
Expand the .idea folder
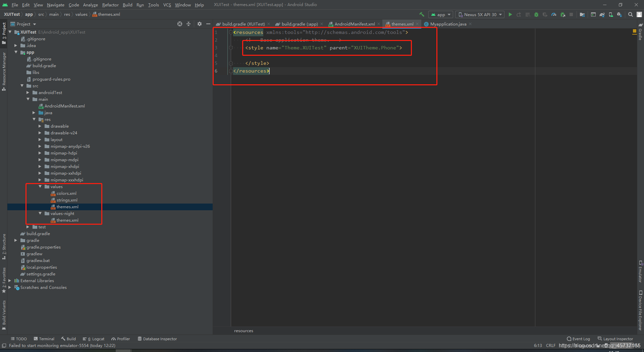tap(16, 45)
